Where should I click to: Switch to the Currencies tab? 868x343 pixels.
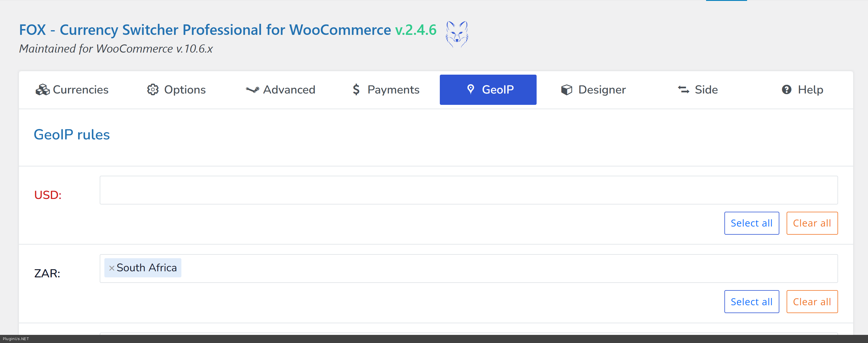tap(72, 89)
